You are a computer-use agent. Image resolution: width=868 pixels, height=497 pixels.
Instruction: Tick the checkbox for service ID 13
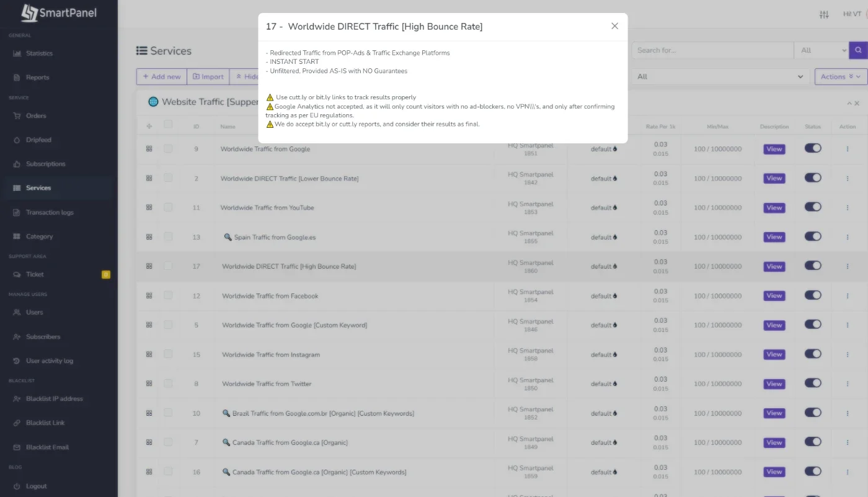coord(168,236)
